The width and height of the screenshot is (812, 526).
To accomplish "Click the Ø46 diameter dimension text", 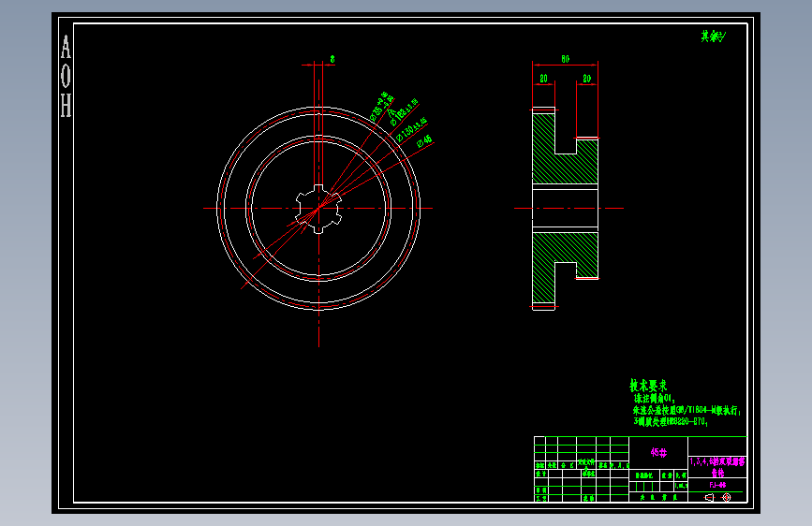I will [x=424, y=140].
